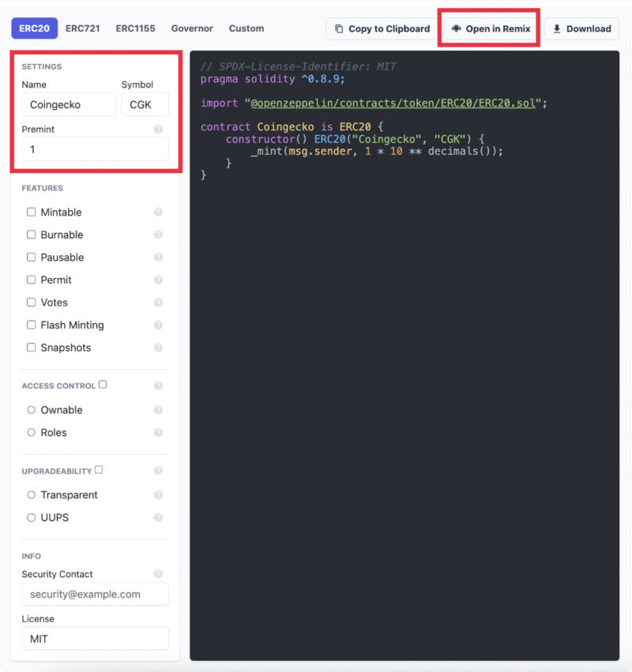632x672 pixels.
Task: Open Transparent help icon
Action: 158,495
